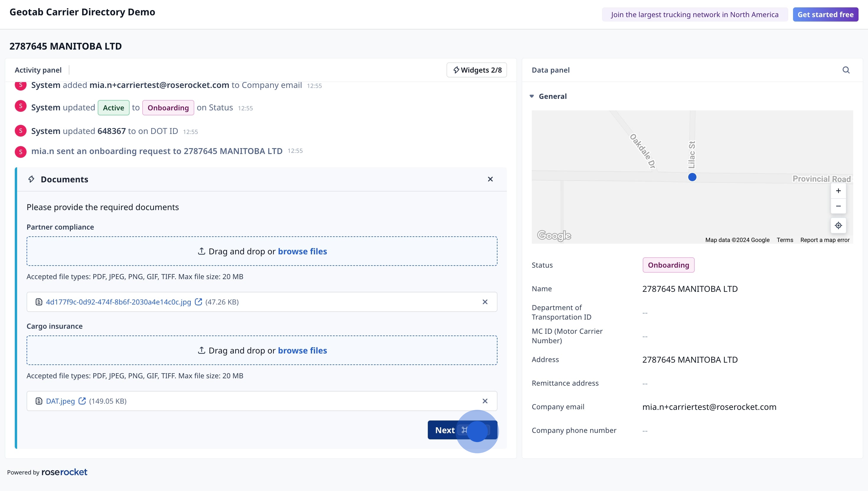
Task: Open the DAT.jpeg file link
Action: [61, 401]
